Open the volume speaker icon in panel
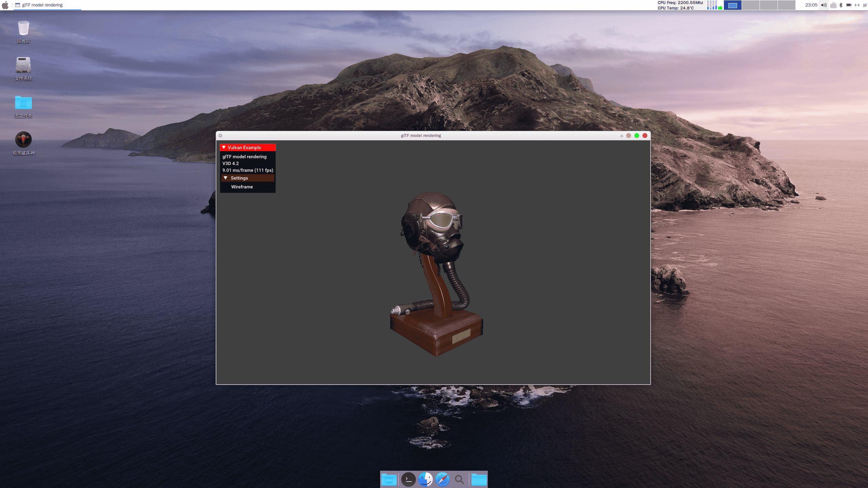868x488 pixels. click(824, 5)
